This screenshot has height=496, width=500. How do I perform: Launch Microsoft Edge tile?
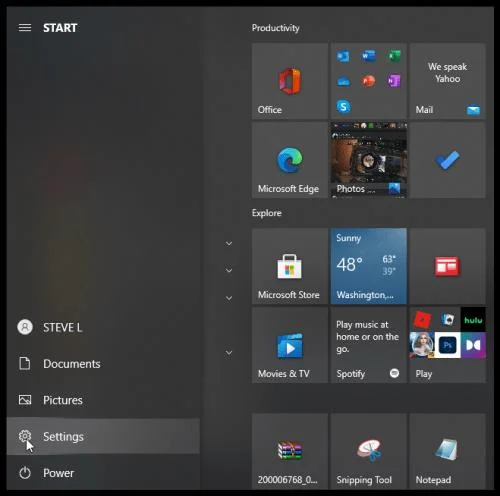point(290,160)
